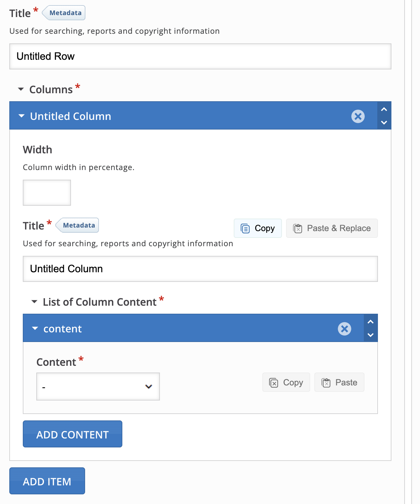420x504 pixels.
Task: Move Untitled Column down
Action: point(384,122)
